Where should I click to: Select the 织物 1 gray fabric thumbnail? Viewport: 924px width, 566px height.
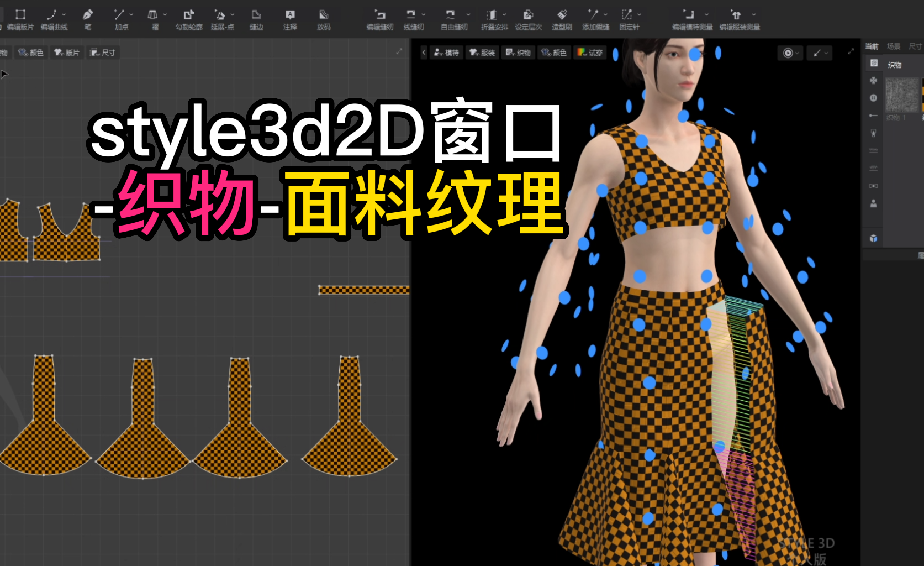click(x=902, y=95)
